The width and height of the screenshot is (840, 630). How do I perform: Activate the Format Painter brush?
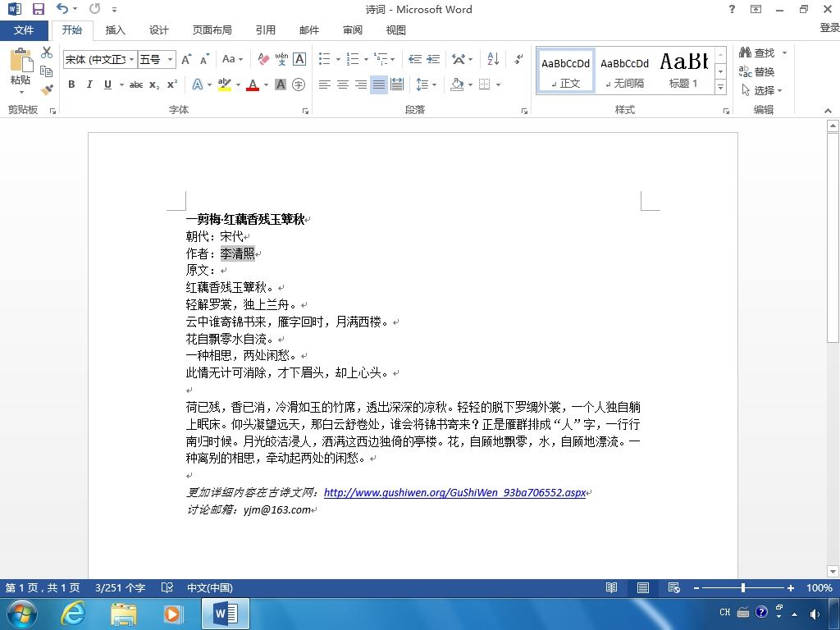(47, 89)
